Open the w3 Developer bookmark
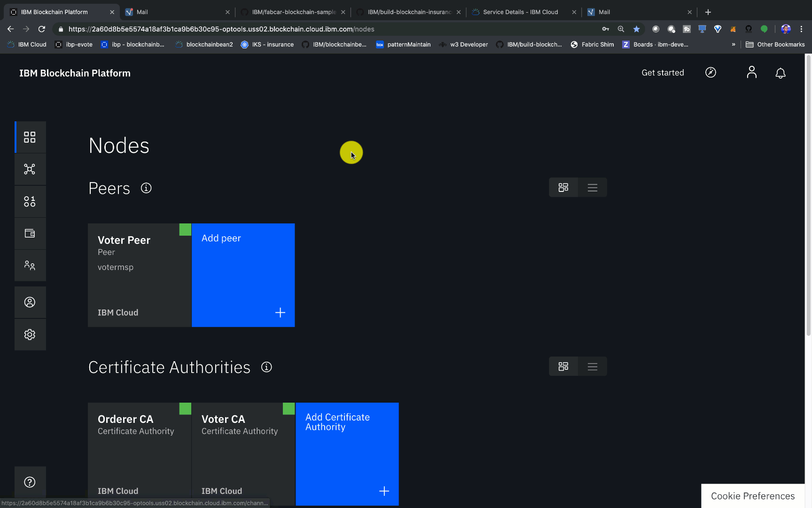Screen dimensions: 812x508 tap(463, 44)
